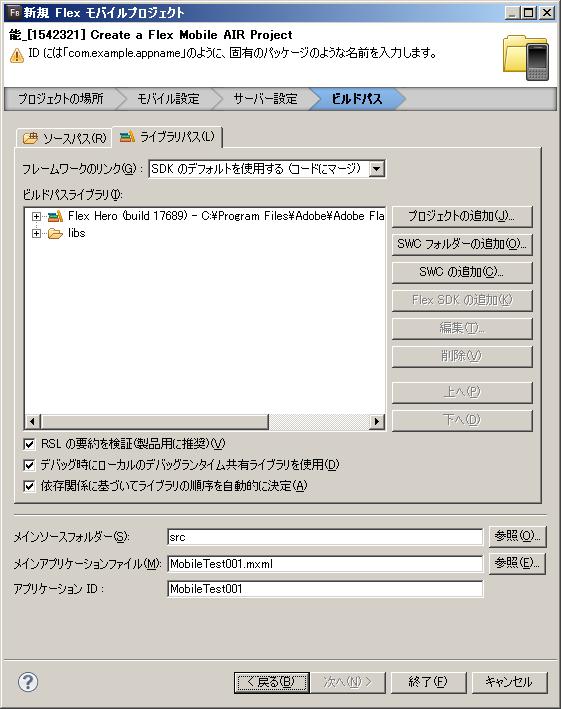This screenshot has height=709, width=561.
Task: Click the mobile project folder icon
Action: click(x=526, y=58)
